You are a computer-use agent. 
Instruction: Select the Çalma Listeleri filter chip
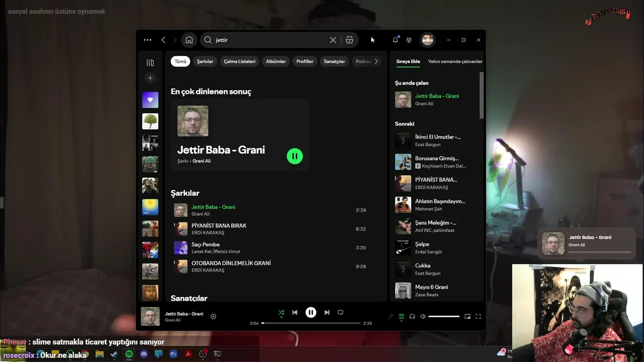click(x=239, y=61)
